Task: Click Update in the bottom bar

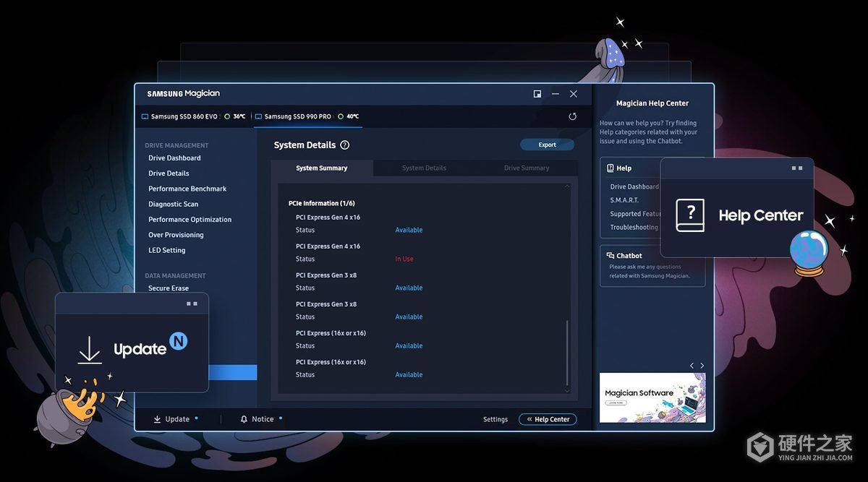Action: (x=171, y=419)
